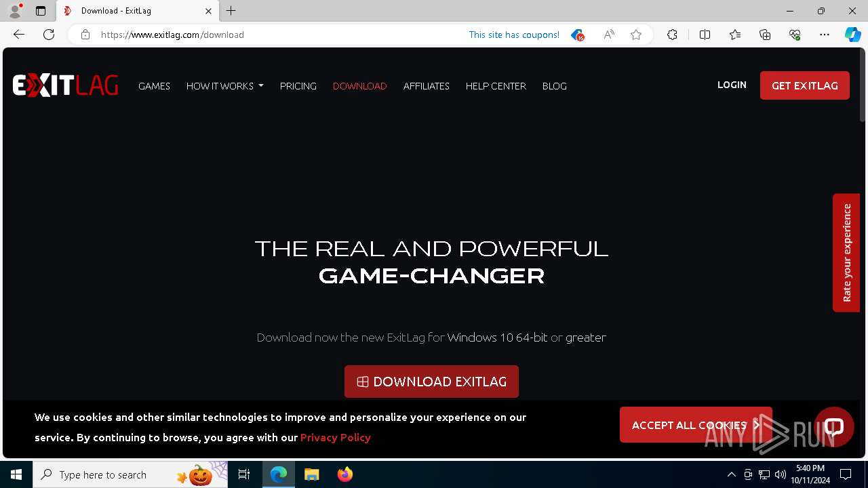Open 'This site has coupons!' link
868x488 pixels.
tap(514, 35)
